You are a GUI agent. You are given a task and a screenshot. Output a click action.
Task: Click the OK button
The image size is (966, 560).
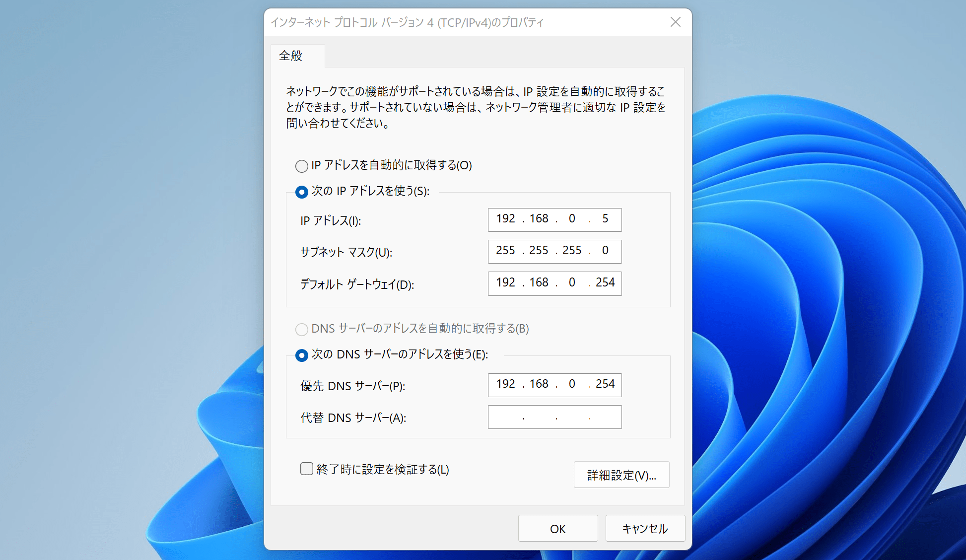click(557, 529)
